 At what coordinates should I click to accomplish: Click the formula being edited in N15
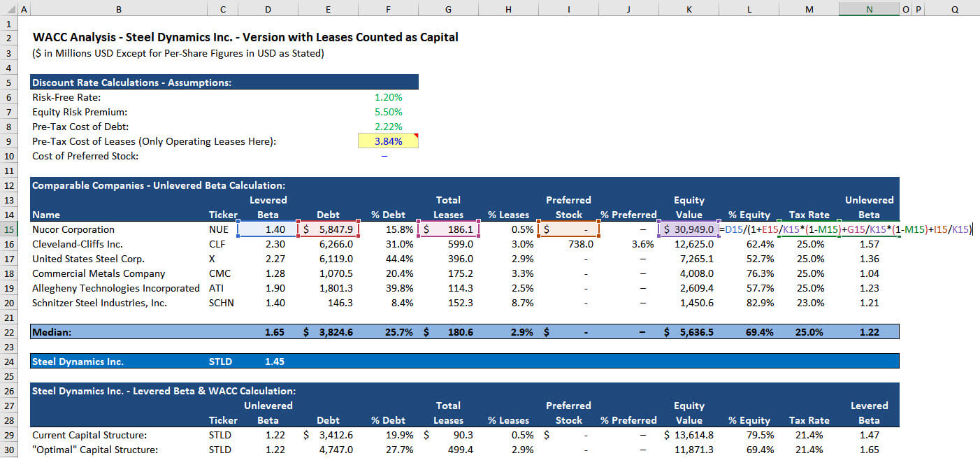[x=846, y=229]
